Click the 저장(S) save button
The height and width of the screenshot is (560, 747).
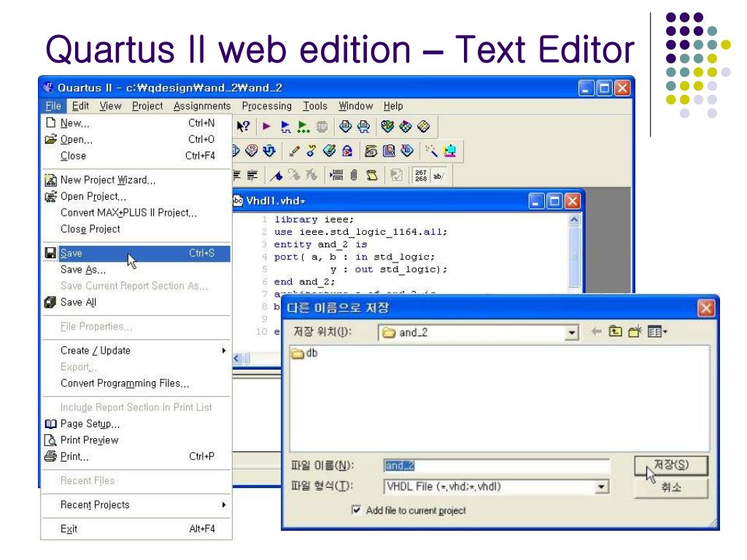(x=671, y=465)
